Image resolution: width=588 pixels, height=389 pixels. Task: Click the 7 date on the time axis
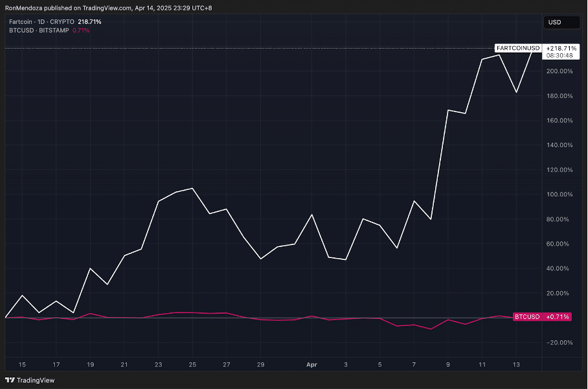point(414,364)
